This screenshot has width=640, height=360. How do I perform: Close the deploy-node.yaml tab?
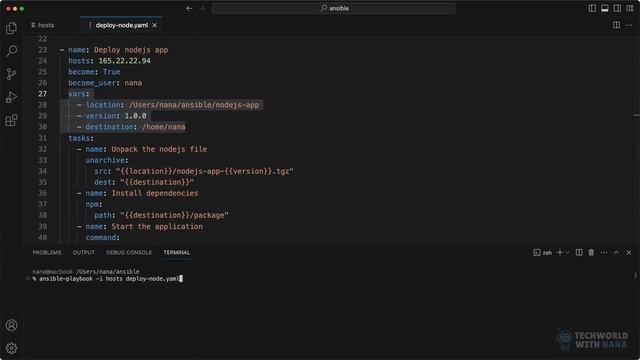155,25
